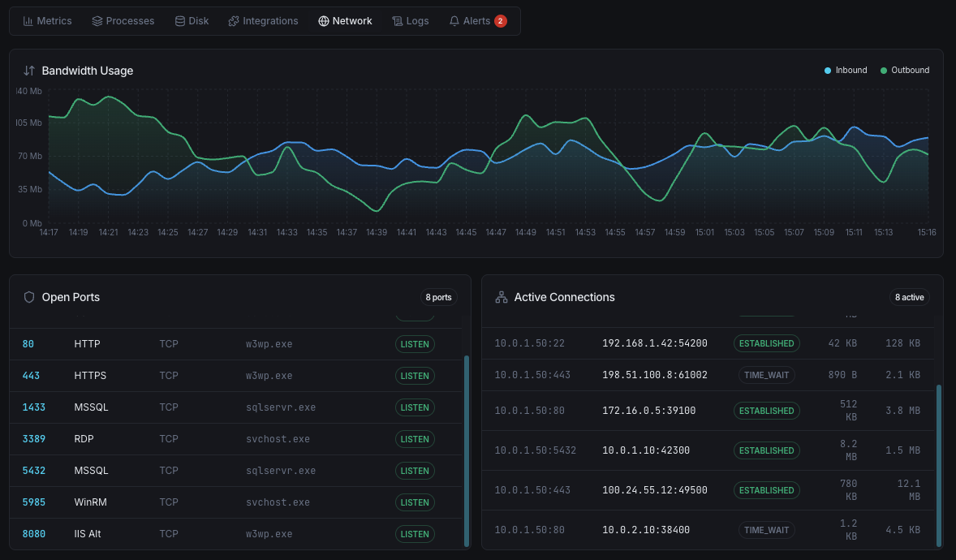Click the Logs scroll icon

(397, 21)
